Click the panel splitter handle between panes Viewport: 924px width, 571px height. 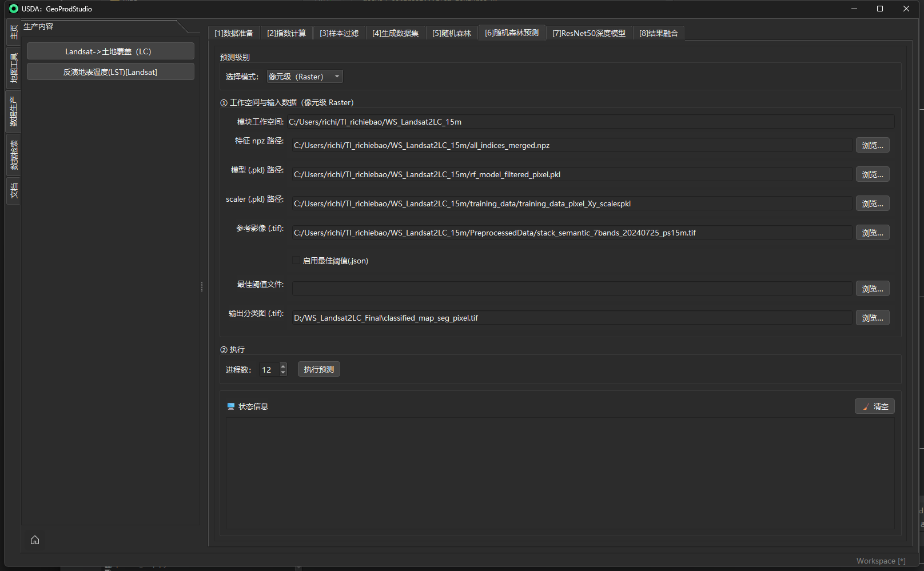pos(202,286)
